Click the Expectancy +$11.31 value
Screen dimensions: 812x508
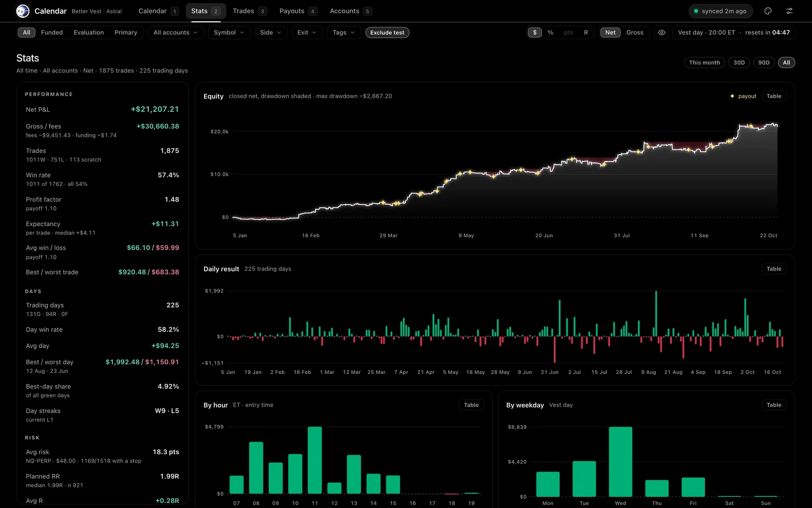pos(165,224)
